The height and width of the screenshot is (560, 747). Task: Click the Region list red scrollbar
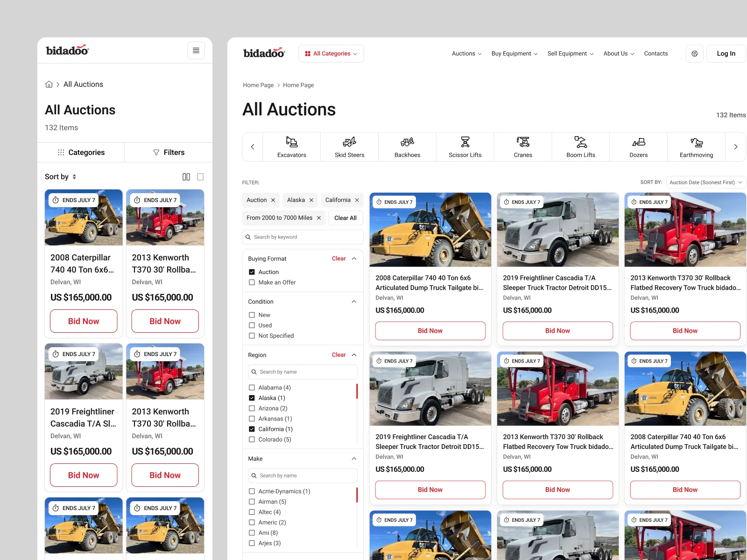point(357,391)
